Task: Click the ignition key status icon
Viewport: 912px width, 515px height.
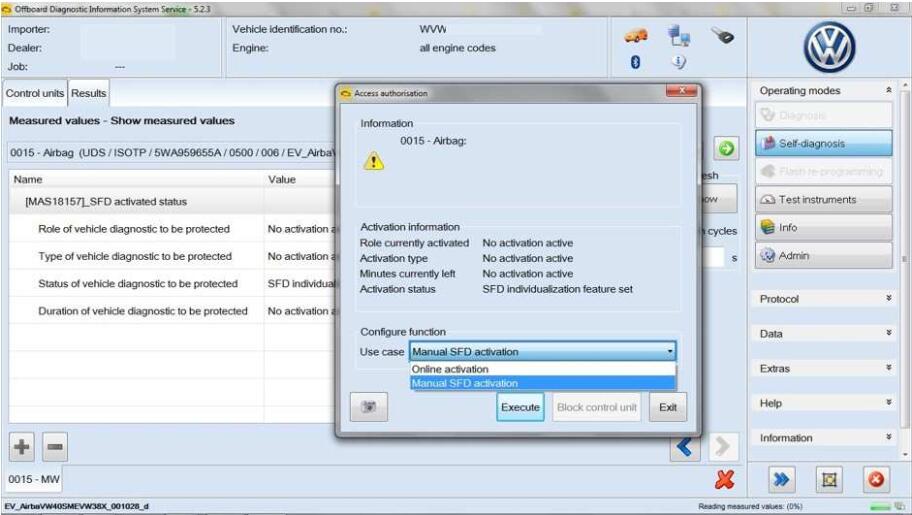Action: tap(722, 36)
